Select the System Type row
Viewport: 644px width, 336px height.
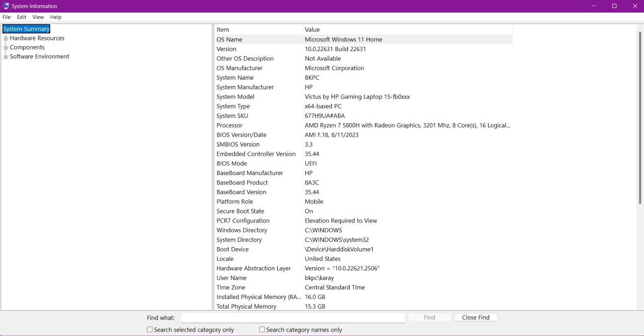click(363, 106)
